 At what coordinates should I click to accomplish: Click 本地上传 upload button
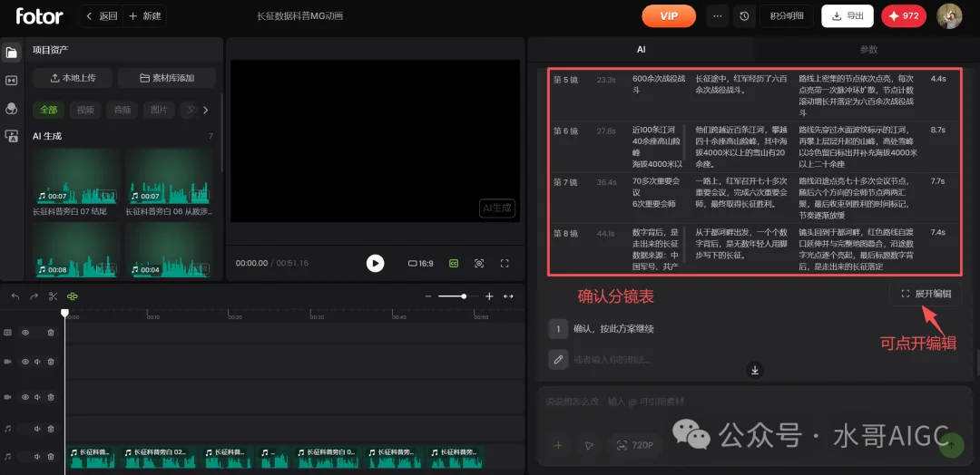[x=73, y=78]
